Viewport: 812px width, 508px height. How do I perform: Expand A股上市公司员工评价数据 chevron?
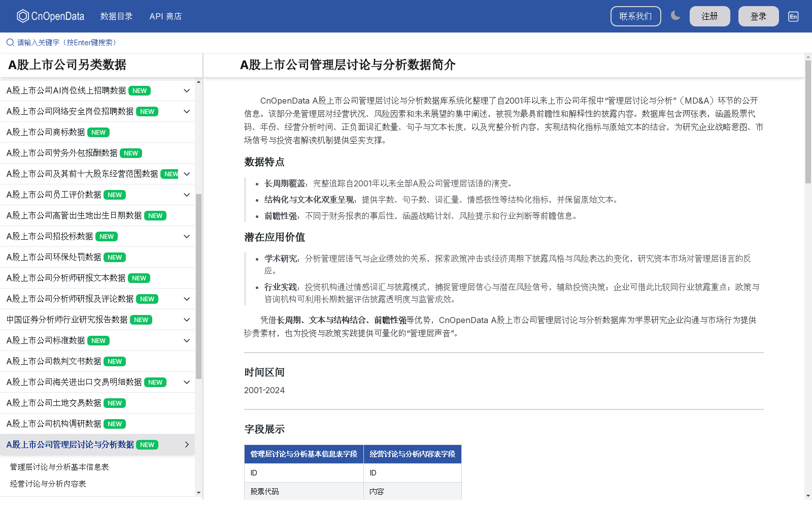tap(187, 195)
